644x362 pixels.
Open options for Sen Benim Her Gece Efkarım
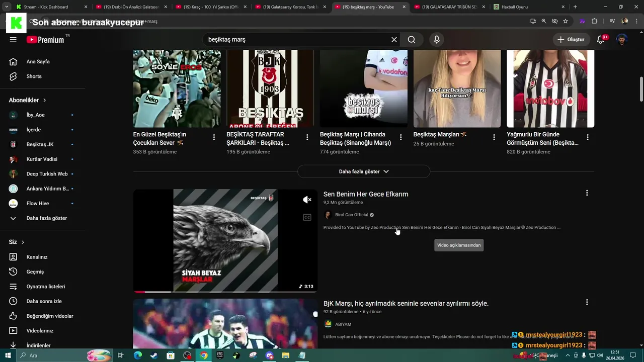[x=587, y=193]
